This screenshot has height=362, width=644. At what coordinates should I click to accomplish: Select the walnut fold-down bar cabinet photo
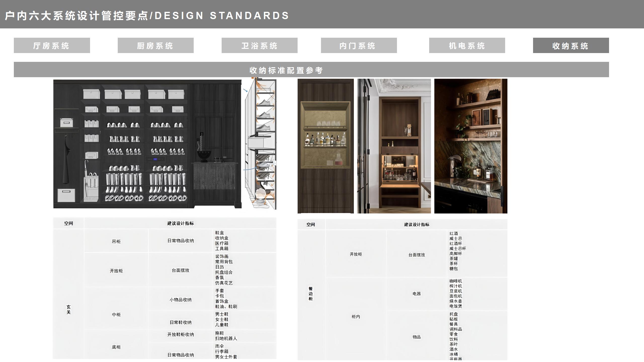pyautogui.click(x=394, y=146)
